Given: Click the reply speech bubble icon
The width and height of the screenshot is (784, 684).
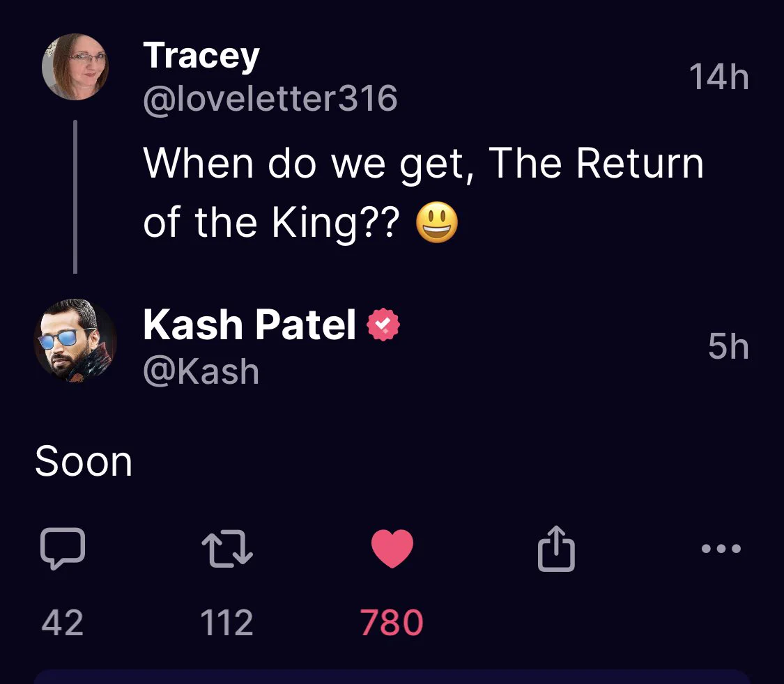Looking at the screenshot, I should coord(63,547).
